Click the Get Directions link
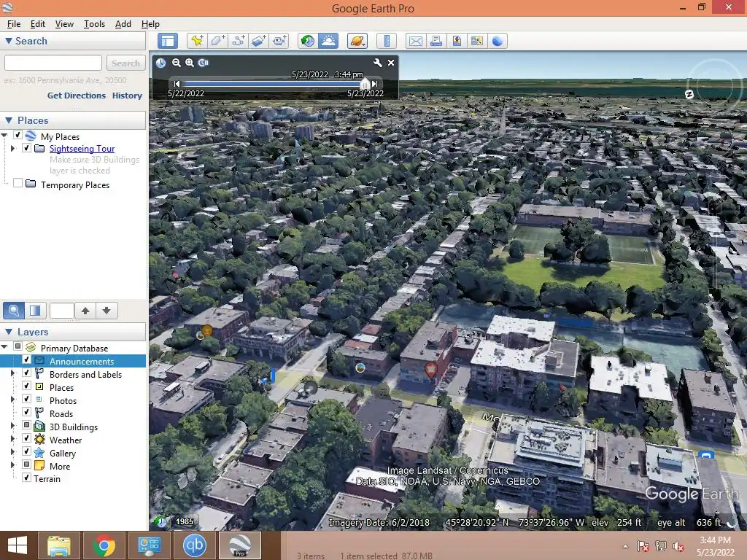The height and width of the screenshot is (560, 747). pyautogui.click(x=76, y=96)
